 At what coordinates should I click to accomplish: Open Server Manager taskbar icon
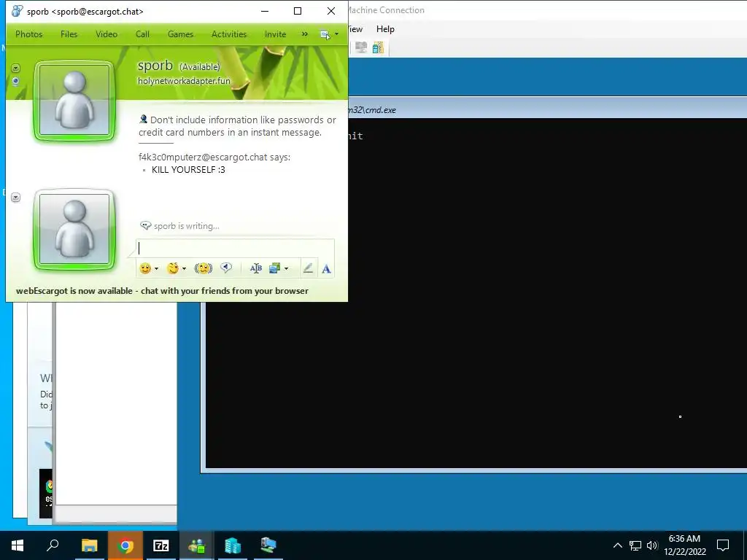(x=233, y=545)
